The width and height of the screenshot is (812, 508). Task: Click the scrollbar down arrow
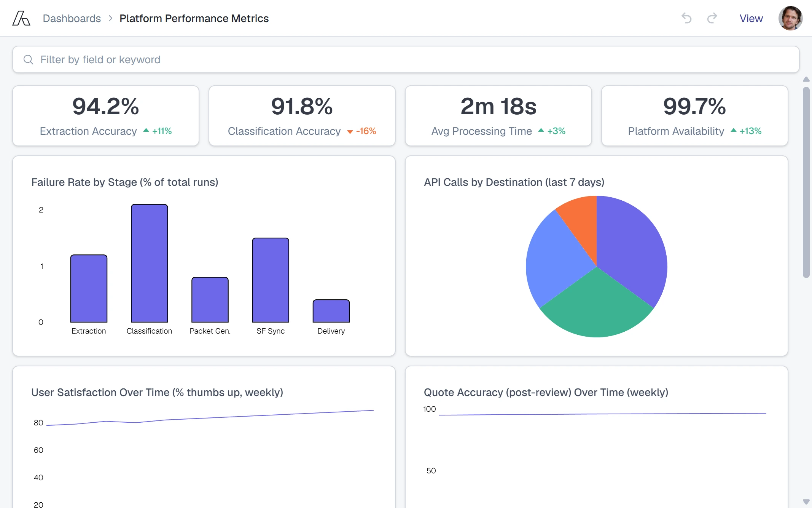pyautogui.click(x=806, y=502)
